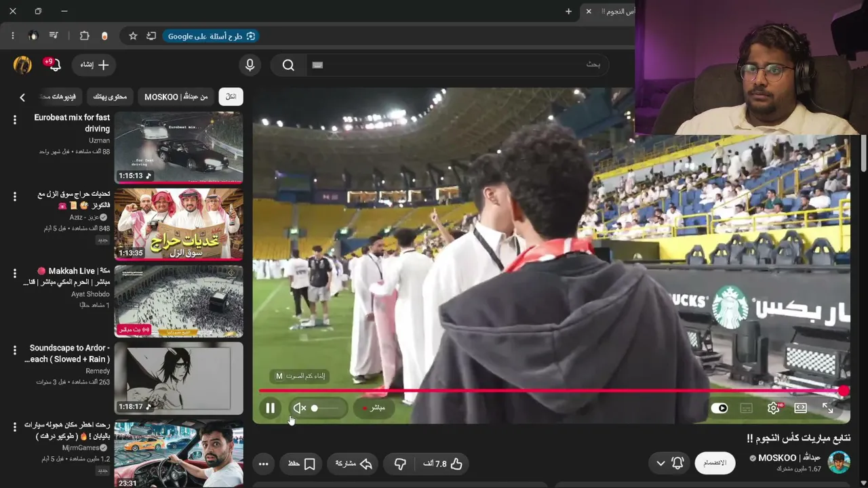Start voice search with microphone
The height and width of the screenshot is (488, 868).
point(250,65)
